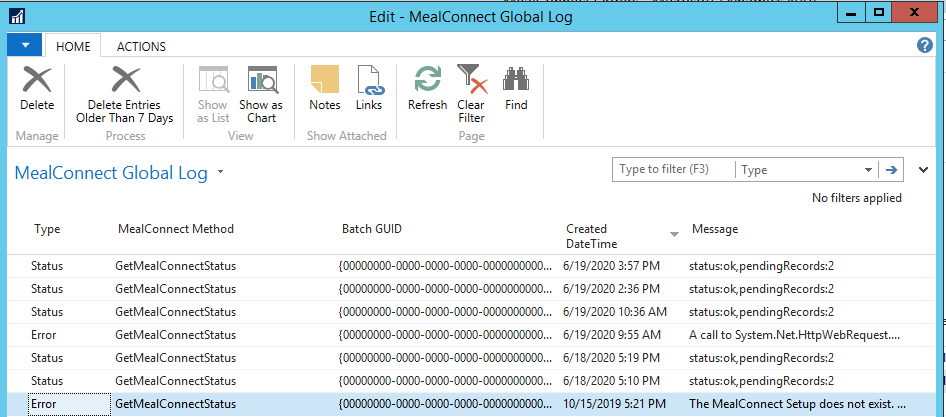Viewport: 946px width, 417px height.
Task: Click the Batch GUID column header
Action: pos(375,229)
